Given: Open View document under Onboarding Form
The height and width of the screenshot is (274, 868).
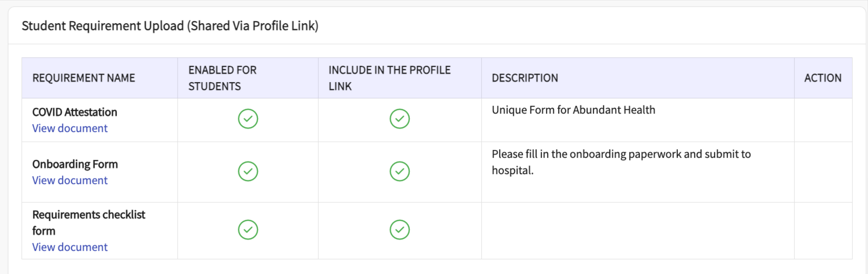Looking at the screenshot, I should 70,180.
